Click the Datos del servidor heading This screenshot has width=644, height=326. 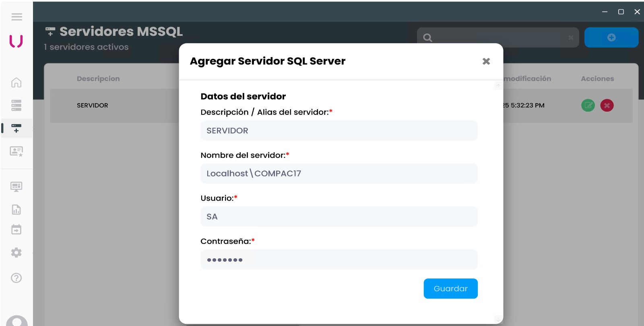click(243, 96)
